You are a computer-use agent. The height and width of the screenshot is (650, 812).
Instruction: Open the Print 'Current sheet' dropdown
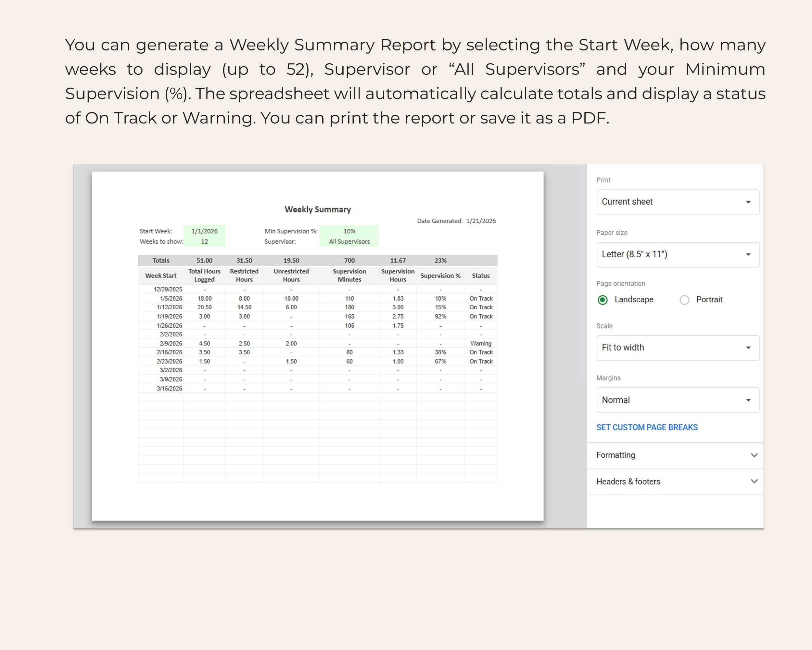pyautogui.click(x=678, y=202)
